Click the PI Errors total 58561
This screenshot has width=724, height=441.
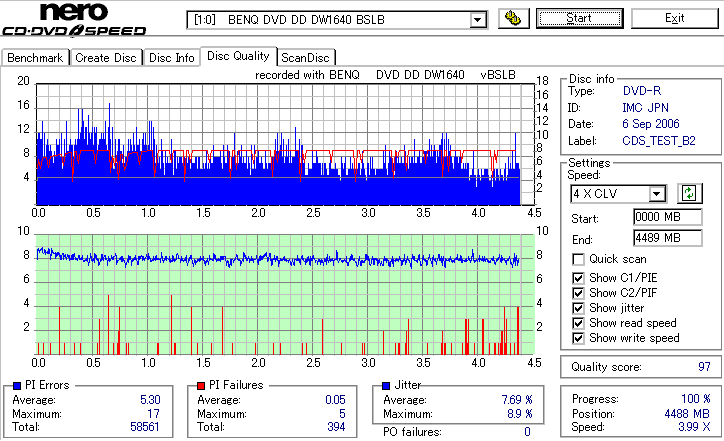pos(145,427)
